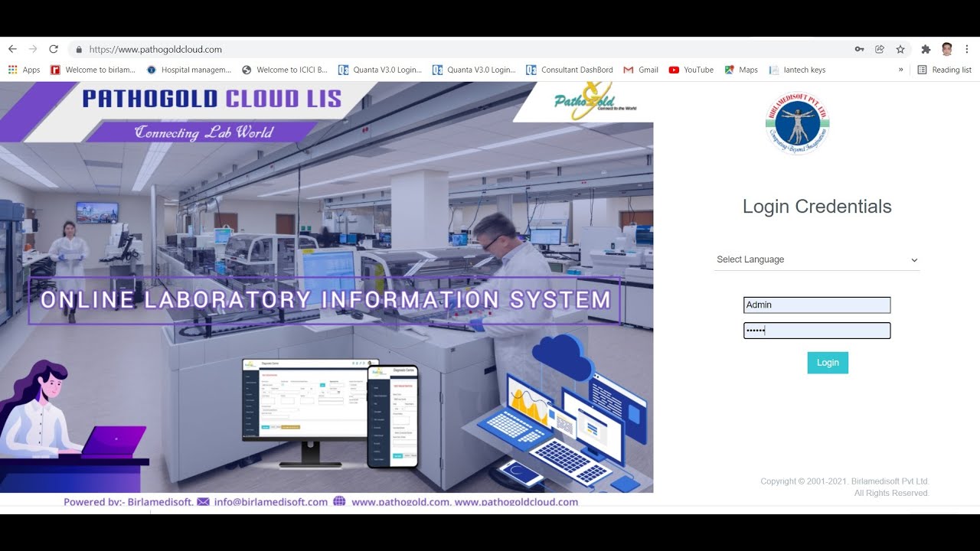Screen dimensions: 980x551
Task: Open the Reading list
Action: coord(944,70)
